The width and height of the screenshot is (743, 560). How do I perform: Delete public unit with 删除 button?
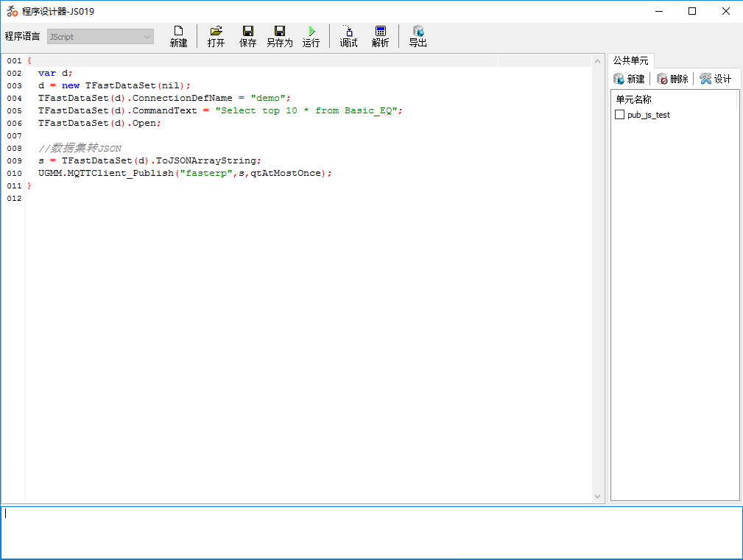click(672, 79)
